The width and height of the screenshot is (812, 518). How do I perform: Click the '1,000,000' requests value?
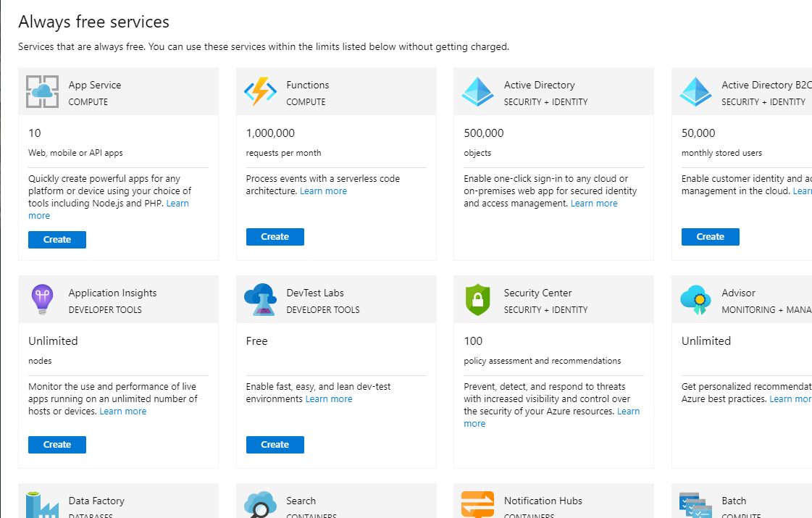point(270,133)
